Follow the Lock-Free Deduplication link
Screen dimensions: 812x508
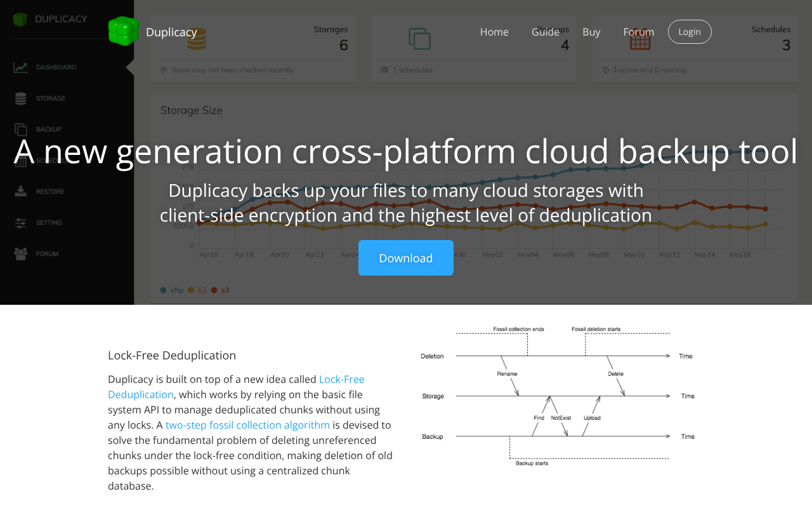(x=341, y=379)
